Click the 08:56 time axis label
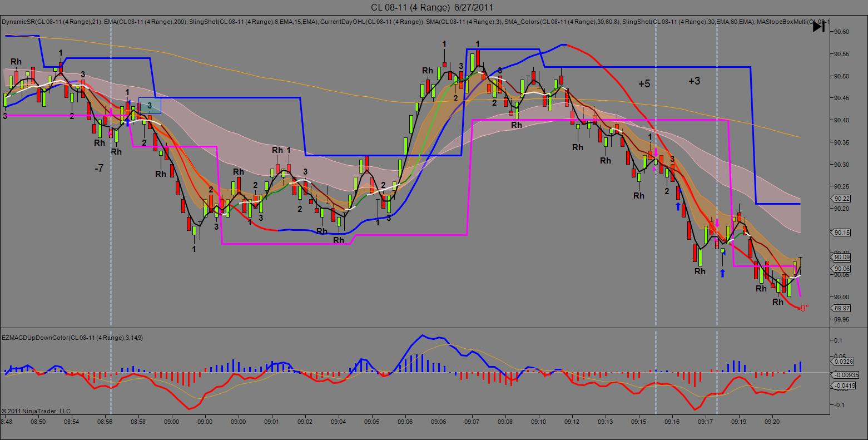868x440 pixels. pyautogui.click(x=105, y=422)
